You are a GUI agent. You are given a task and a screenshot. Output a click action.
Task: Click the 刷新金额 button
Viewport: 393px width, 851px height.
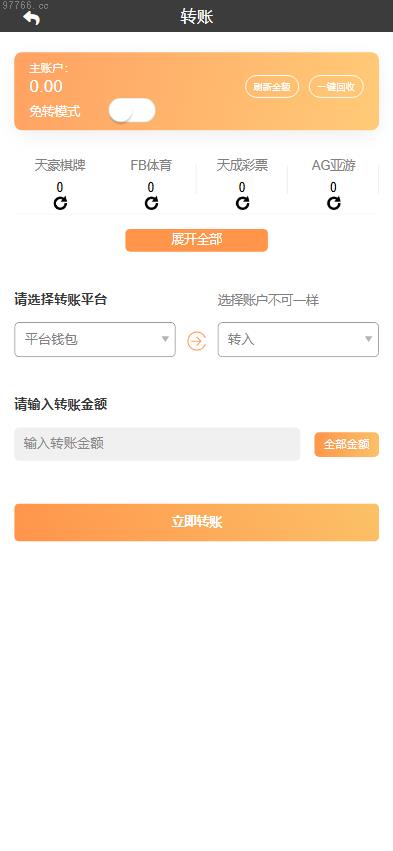pos(272,87)
